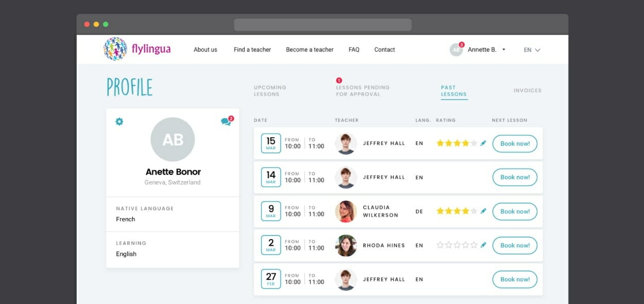Click the yellow stars on Claudia Wilkerson row
Viewport: 644px width, 304px height.
pyautogui.click(x=457, y=211)
